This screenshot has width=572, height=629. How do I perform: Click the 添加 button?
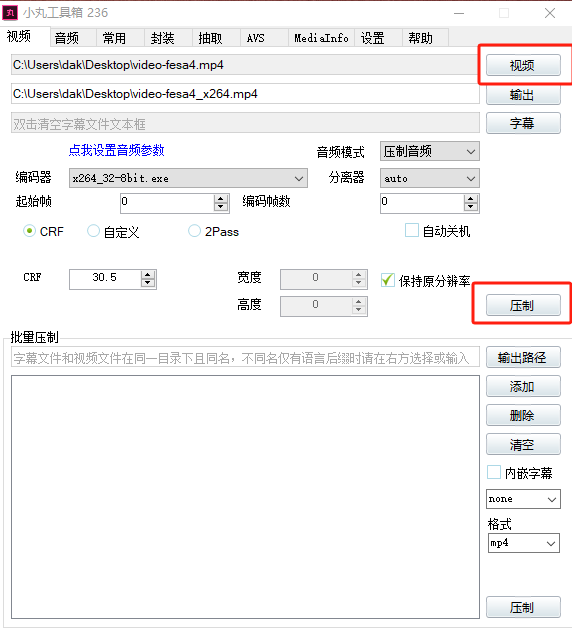click(523, 386)
